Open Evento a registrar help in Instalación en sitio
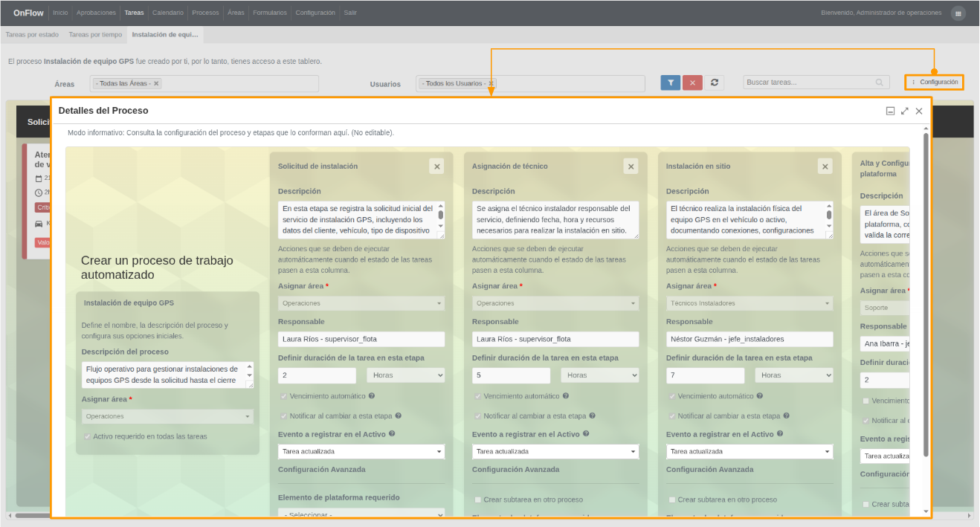980x527 pixels. click(x=780, y=433)
